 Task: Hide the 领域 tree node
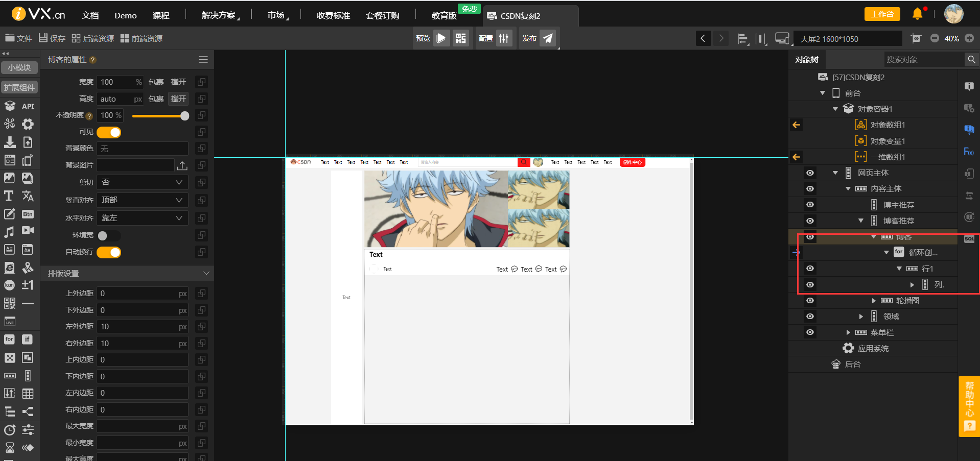click(x=810, y=317)
